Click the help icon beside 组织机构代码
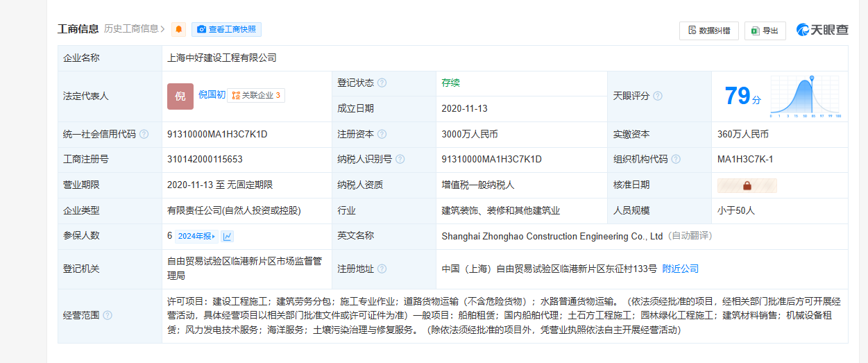The width and height of the screenshot is (868, 363). pos(676,160)
